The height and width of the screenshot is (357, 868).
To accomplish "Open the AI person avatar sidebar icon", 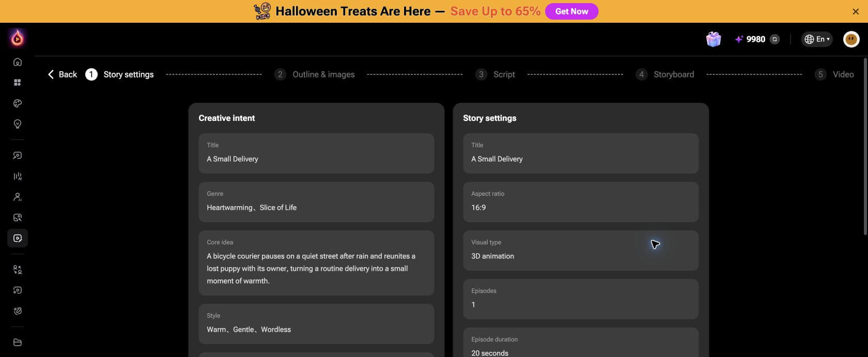I will [x=18, y=197].
